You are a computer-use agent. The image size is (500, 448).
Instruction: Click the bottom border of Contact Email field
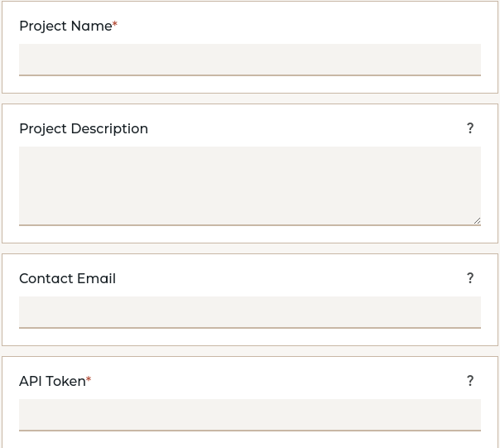pos(249,328)
